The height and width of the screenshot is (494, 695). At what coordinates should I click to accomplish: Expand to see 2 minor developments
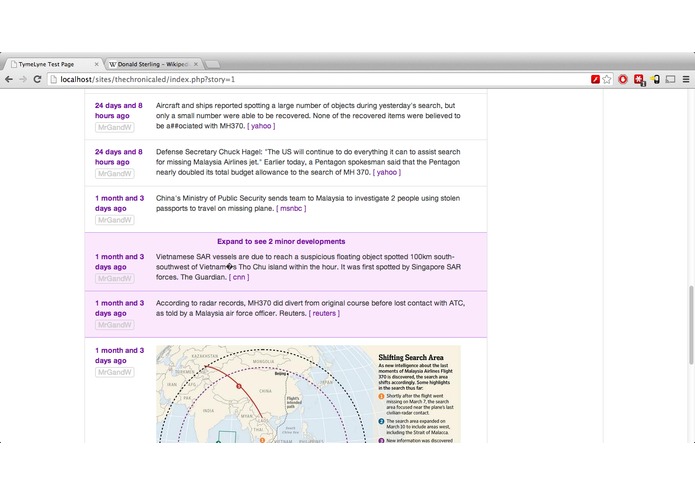[281, 241]
